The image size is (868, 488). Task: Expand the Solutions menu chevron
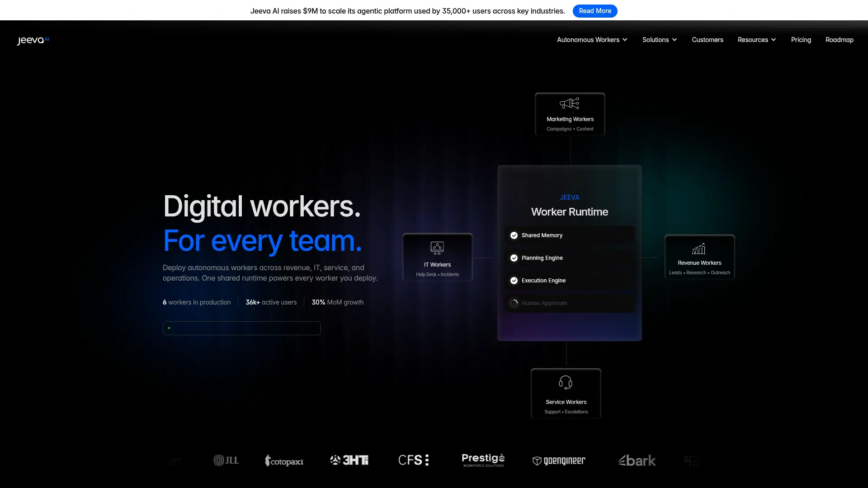click(675, 40)
